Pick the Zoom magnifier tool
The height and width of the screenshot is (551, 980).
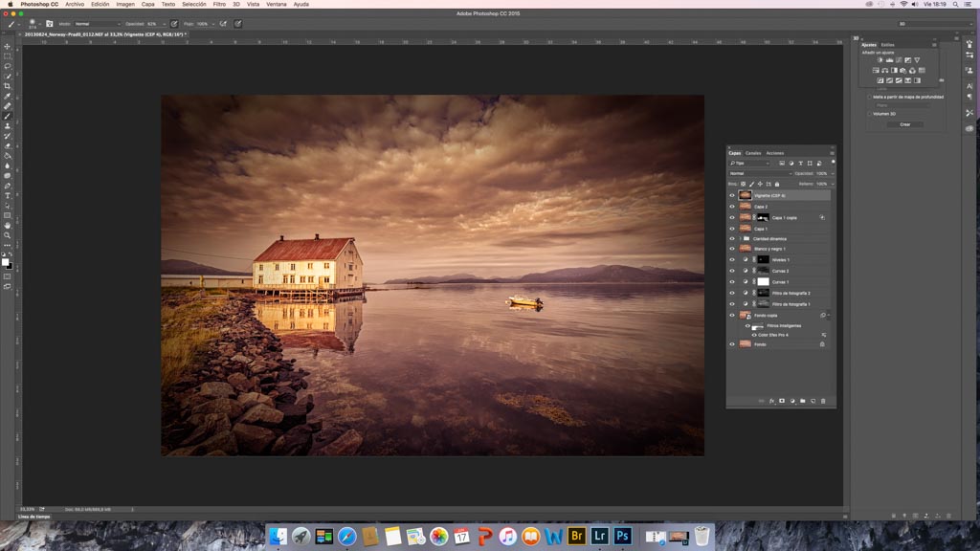[8, 235]
